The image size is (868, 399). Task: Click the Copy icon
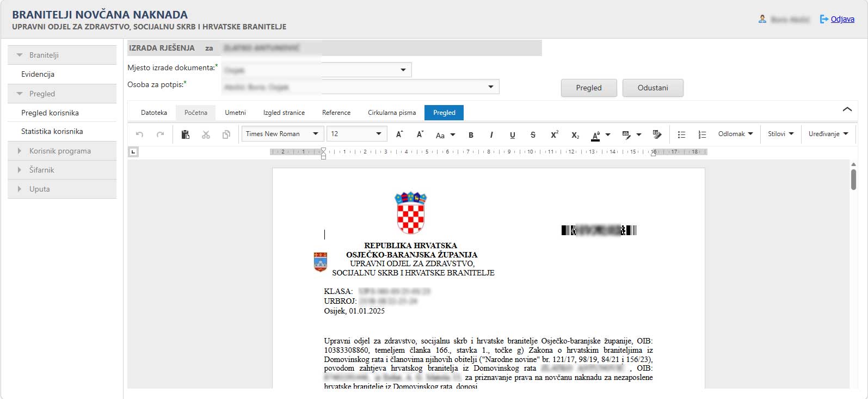point(226,134)
